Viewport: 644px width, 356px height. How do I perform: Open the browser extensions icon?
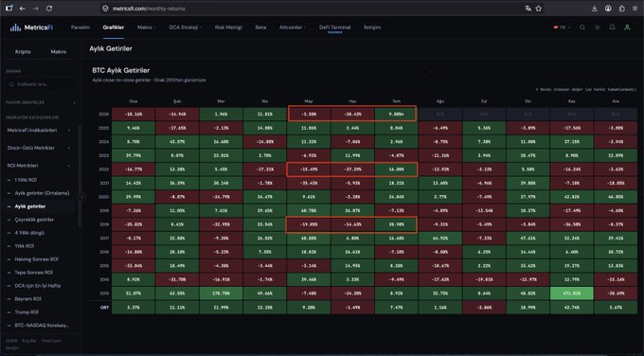click(622, 9)
